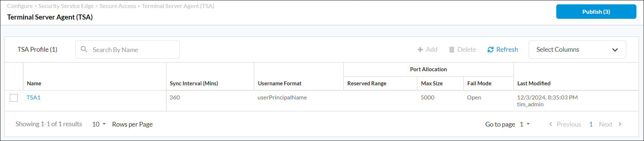The height and width of the screenshot is (141, 644).
Task: Click the Refresh arrows icon
Action: pyautogui.click(x=491, y=50)
